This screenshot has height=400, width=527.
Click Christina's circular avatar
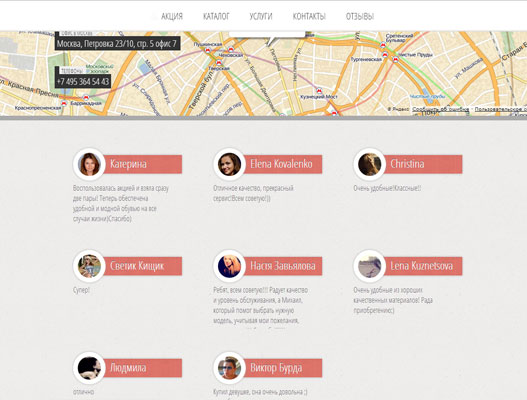(369, 164)
